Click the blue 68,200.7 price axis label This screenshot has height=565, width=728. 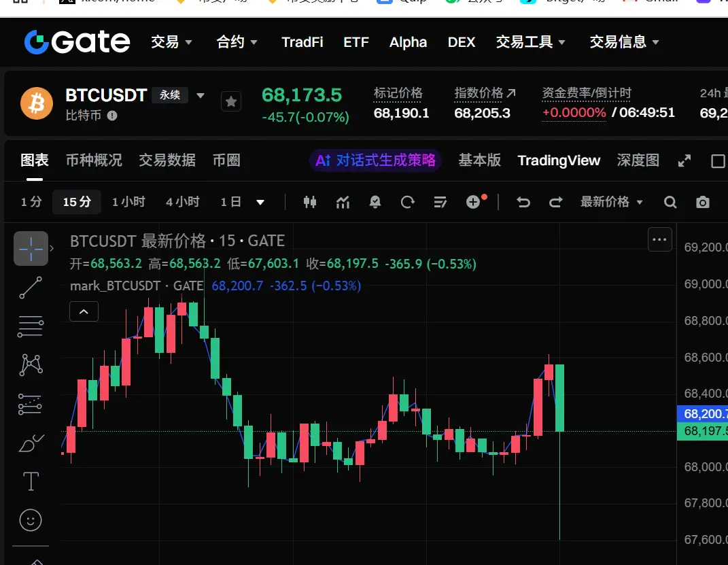point(702,413)
